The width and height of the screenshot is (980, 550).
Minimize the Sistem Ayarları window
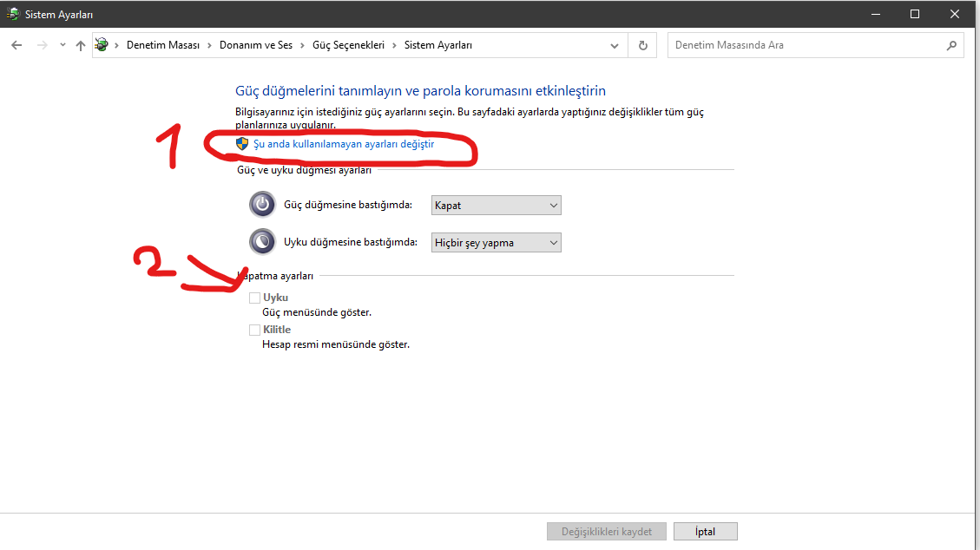876,14
